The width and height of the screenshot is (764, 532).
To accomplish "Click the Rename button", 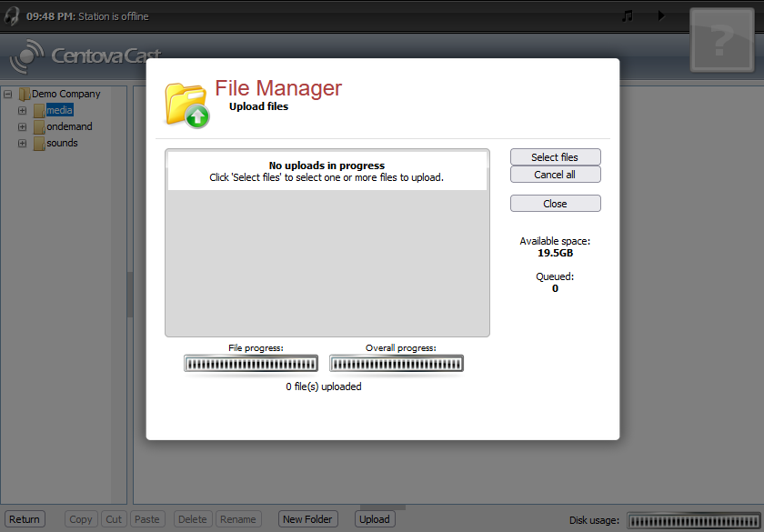I will pyautogui.click(x=238, y=519).
